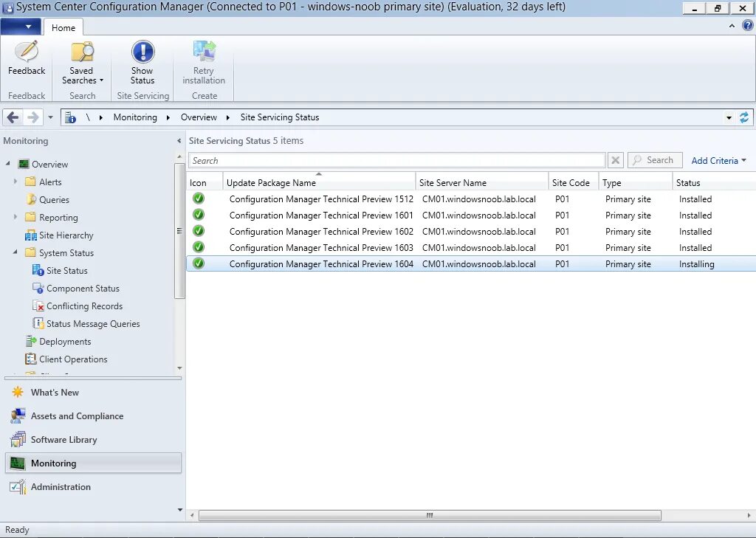Viewport: 756px width, 538px height.
Task: Click the Installing status cell
Action: click(697, 264)
